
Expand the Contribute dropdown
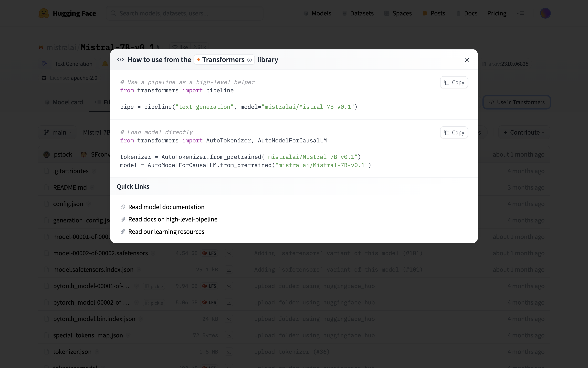pyautogui.click(x=524, y=132)
